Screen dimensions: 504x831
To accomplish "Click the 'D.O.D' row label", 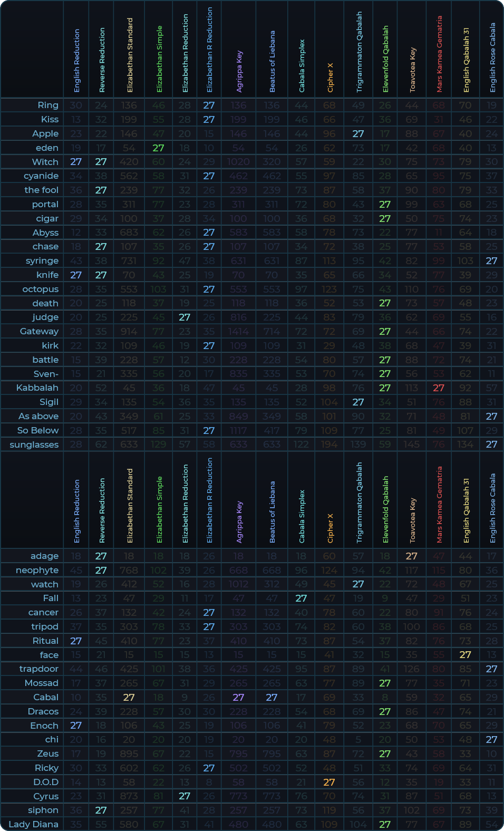I will coord(46,782).
